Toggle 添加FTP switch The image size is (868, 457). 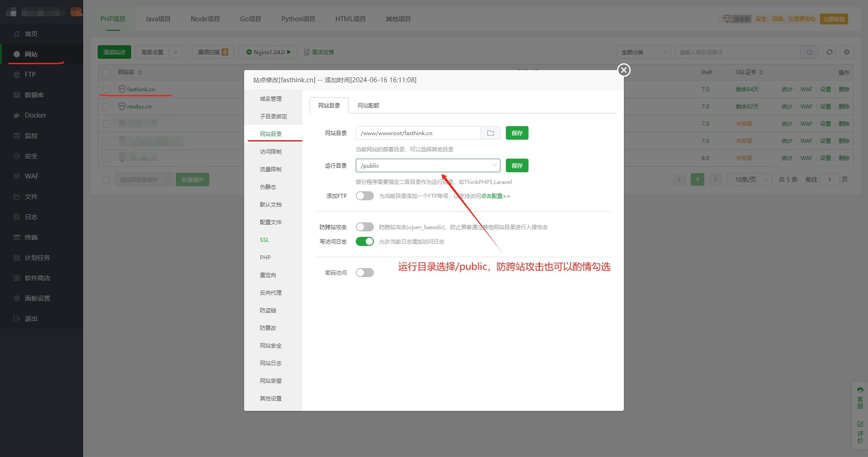click(365, 196)
